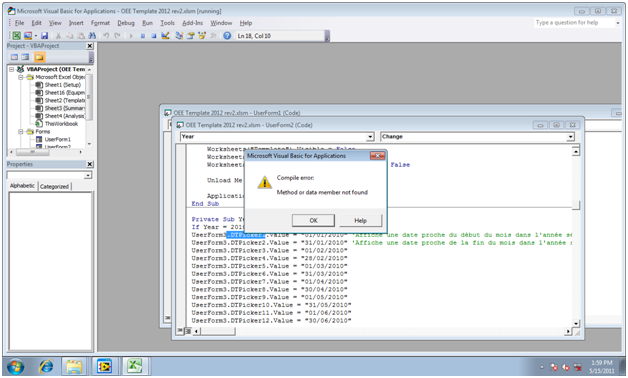The width and height of the screenshot is (628, 378).
Task: Click the Reset stop icon
Action: 154,36
